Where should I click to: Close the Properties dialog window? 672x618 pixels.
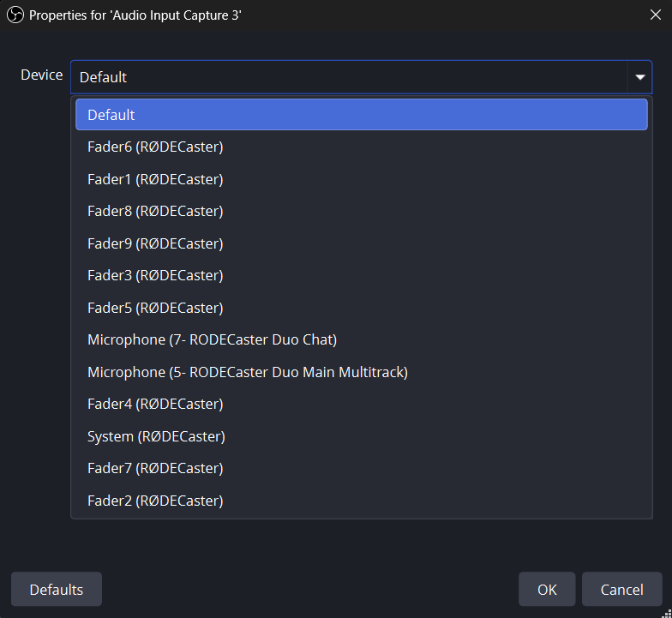coord(655,15)
